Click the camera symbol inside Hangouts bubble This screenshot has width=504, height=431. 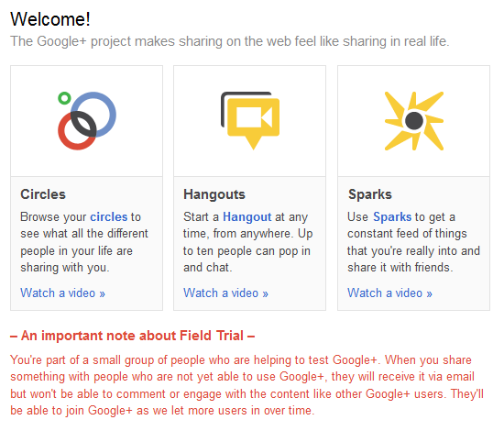pyautogui.click(x=254, y=117)
